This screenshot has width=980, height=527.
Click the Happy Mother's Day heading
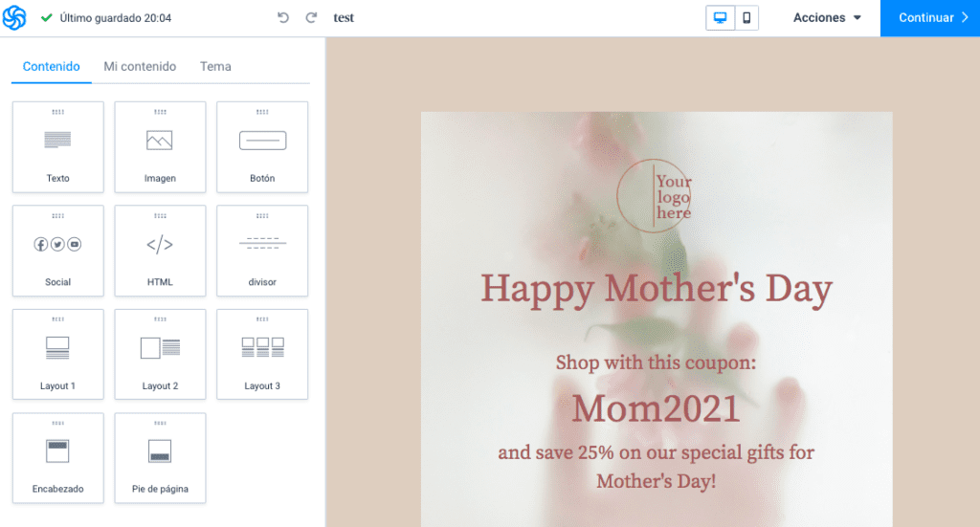coord(657,289)
